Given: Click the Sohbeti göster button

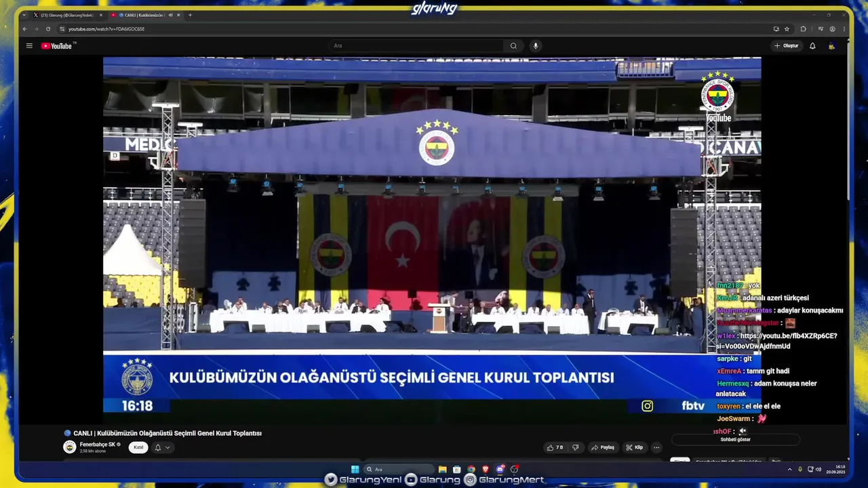Looking at the screenshot, I should [x=736, y=439].
